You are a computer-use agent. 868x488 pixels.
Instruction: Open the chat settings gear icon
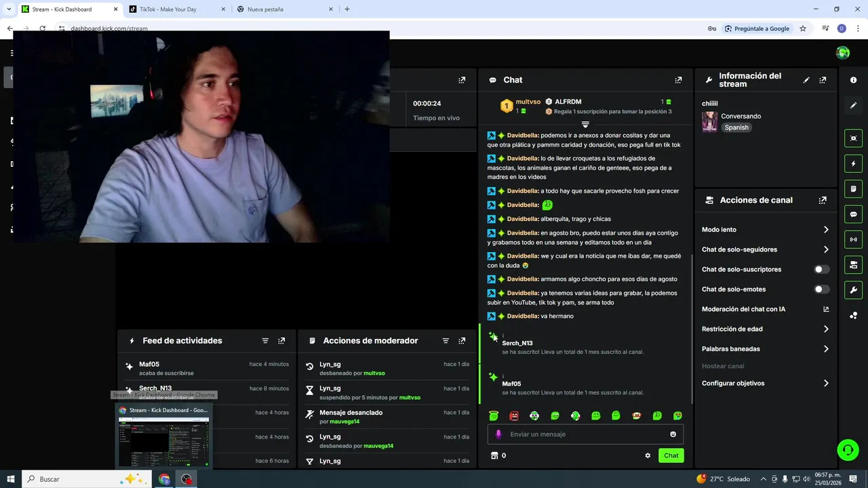648,455
